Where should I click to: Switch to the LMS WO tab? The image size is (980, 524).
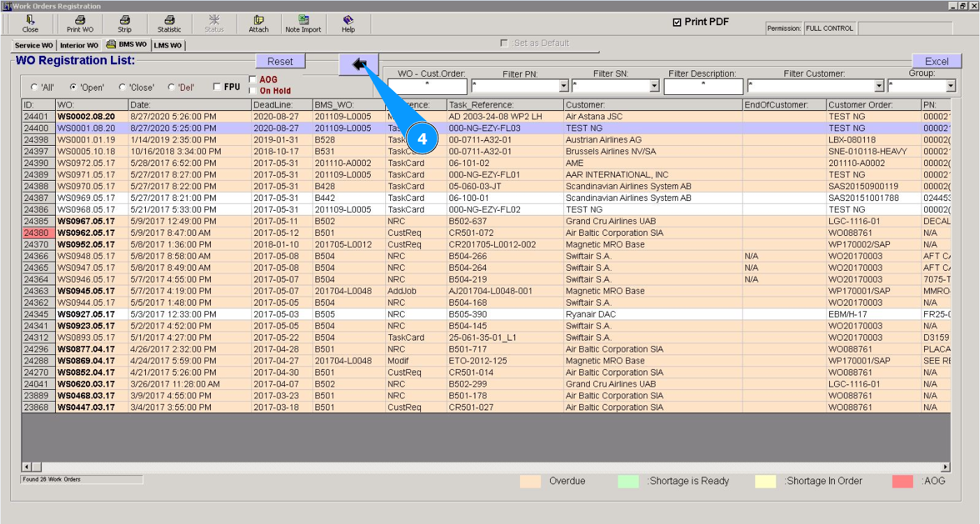[x=168, y=45]
